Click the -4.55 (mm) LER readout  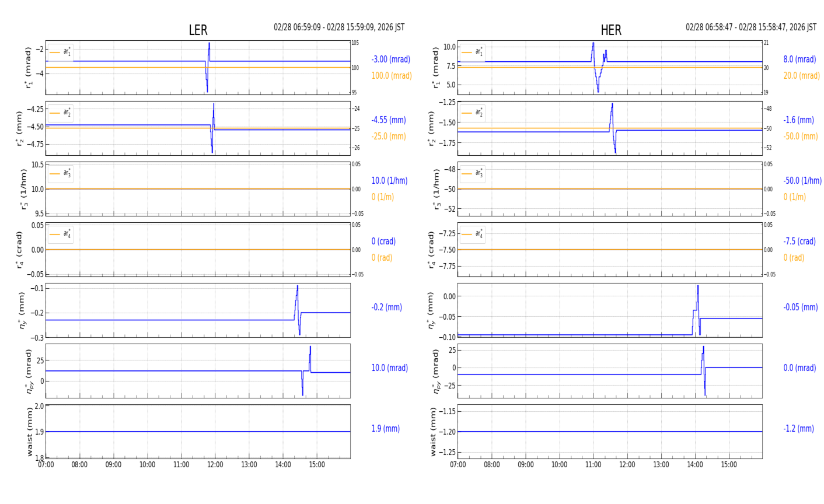click(388, 120)
